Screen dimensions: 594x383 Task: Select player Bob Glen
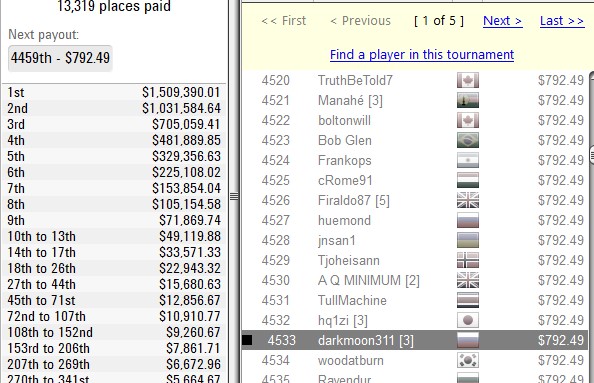[345, 141]
